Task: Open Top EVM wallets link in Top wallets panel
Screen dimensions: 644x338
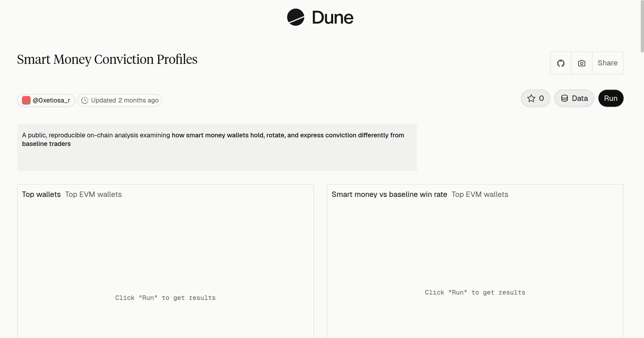Action: pos(93,194)
